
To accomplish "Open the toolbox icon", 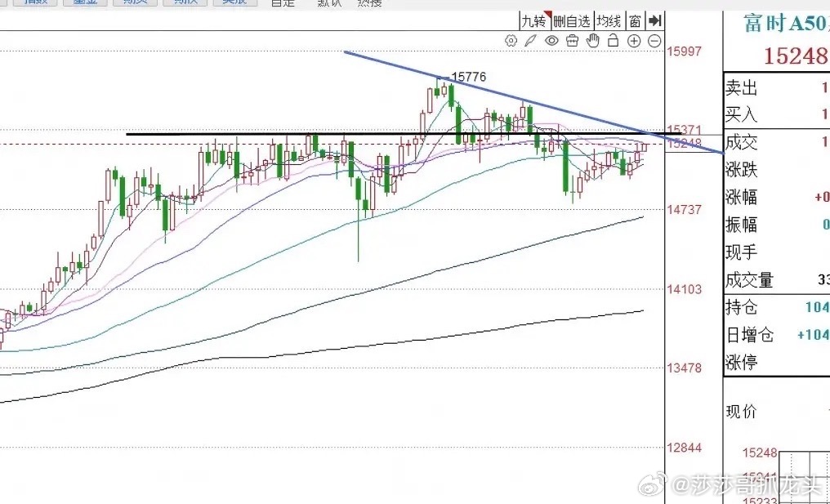I will click(x=572, y=41).
